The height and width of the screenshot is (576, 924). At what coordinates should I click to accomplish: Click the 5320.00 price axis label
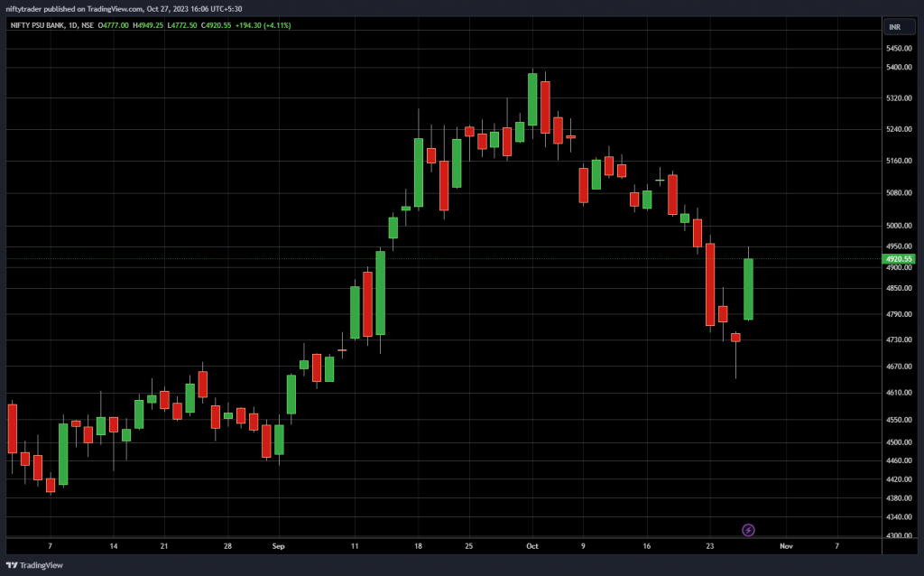coord(899,98)
